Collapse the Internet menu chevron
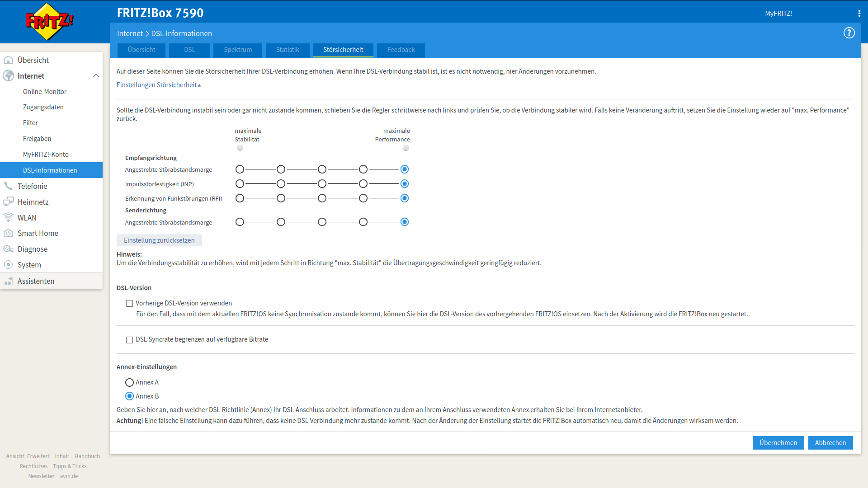Screen dimensions: 868x488 pos(96,76)
